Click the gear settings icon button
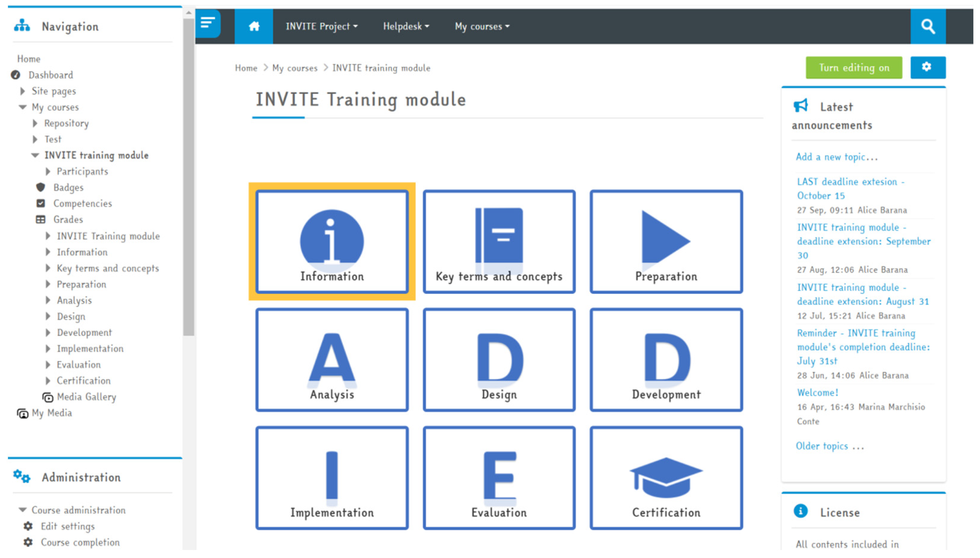Screen dimensions: 980x558 tap(927, 67)
